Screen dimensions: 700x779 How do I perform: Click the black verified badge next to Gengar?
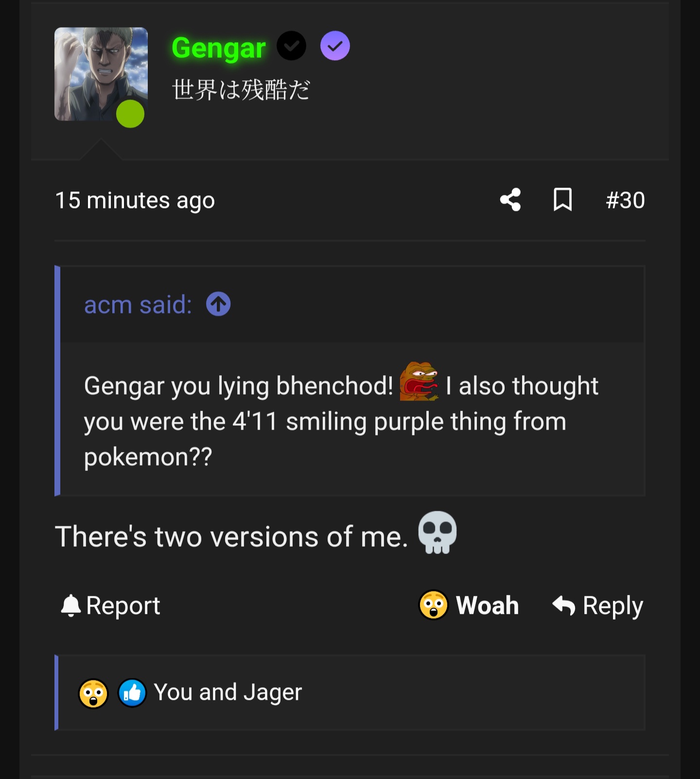coord(291,46)
